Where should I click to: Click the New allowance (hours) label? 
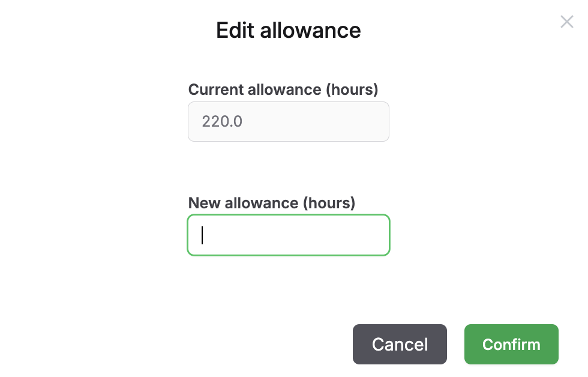pos(271,203)
